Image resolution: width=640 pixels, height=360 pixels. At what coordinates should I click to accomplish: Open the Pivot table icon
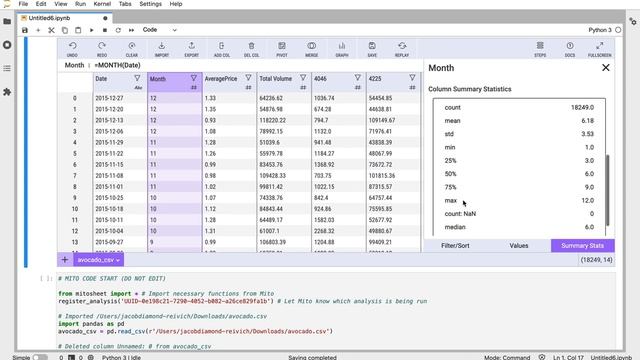coord(282,46)
